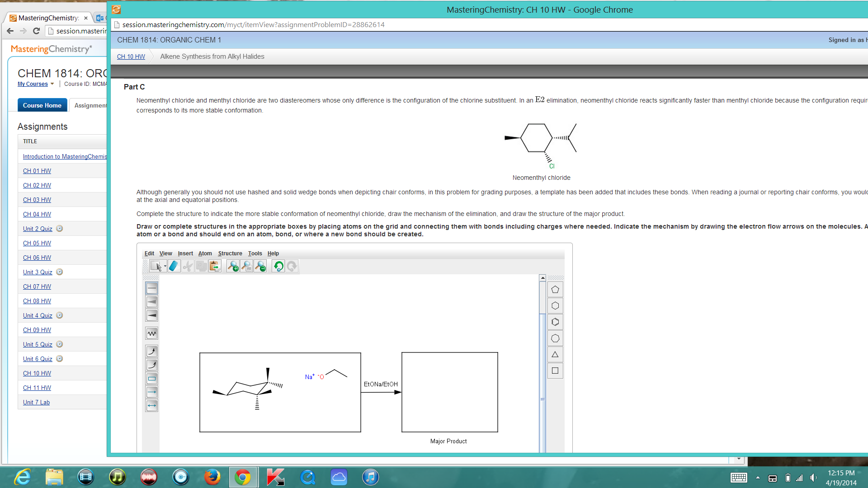Select the hashed wedge bond tool

(151, 301)
